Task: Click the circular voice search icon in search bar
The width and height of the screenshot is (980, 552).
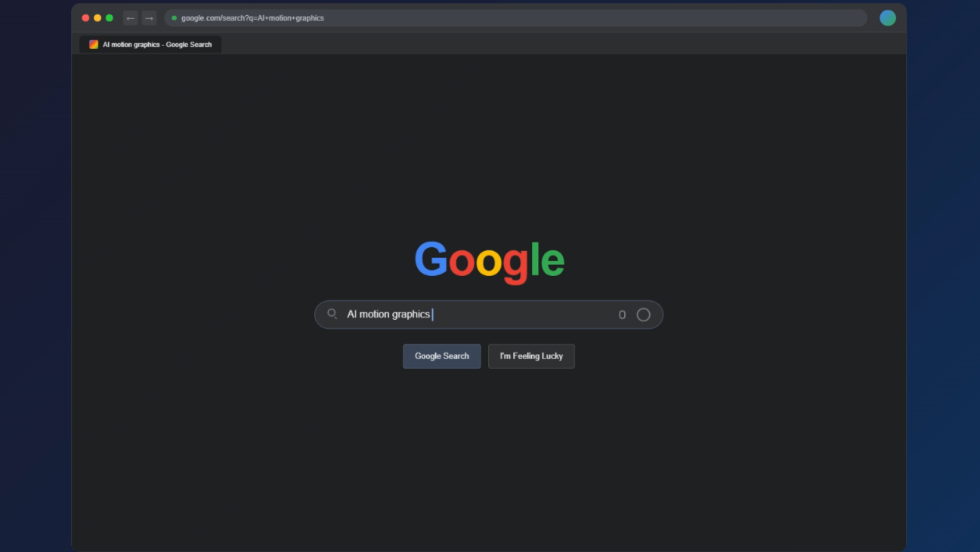Action: pyautogui.click(x=643, y=315)
